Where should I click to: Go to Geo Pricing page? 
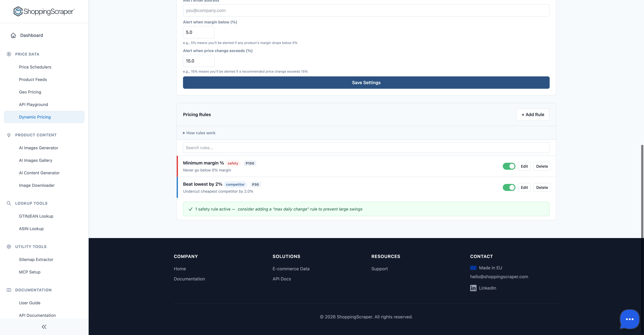coord(30,92)
